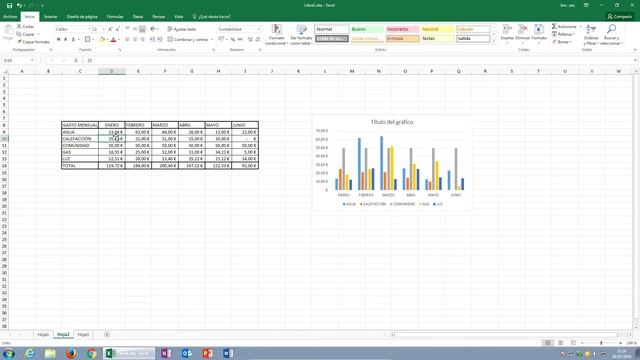Click the thousands separator icon
Image resolution: width=640 pixels, height=360 pixels.
point(240,40)
